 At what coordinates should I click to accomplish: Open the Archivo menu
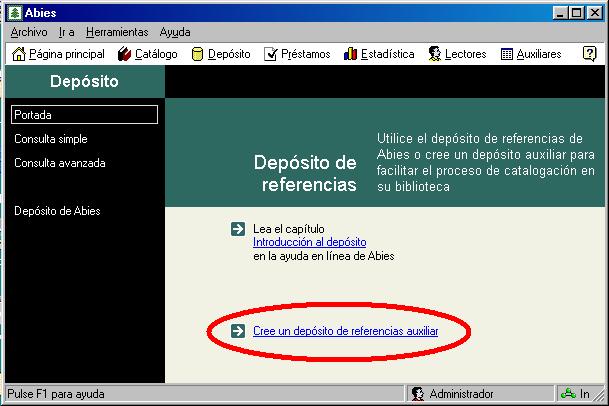coord(29,32)
